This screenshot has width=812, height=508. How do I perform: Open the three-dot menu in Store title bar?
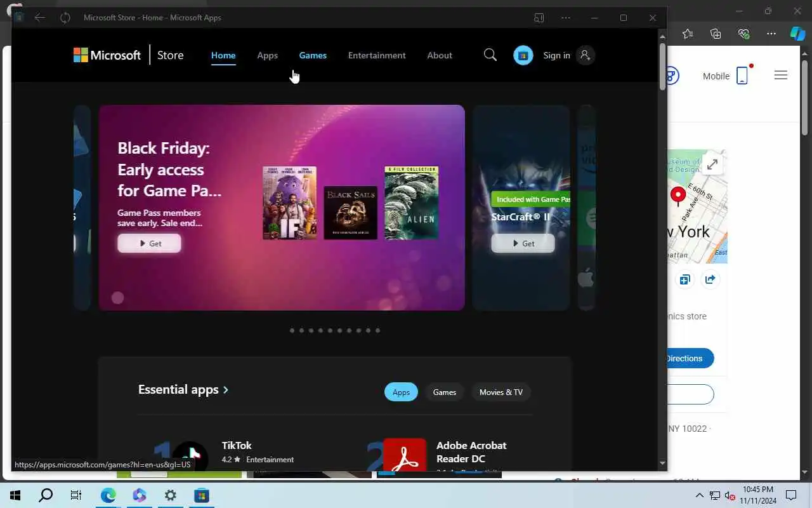566,18
